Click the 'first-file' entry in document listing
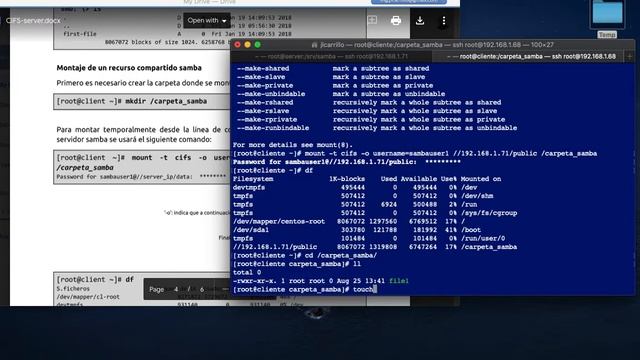This screenshot has height=360, width=640. point(80,34)
